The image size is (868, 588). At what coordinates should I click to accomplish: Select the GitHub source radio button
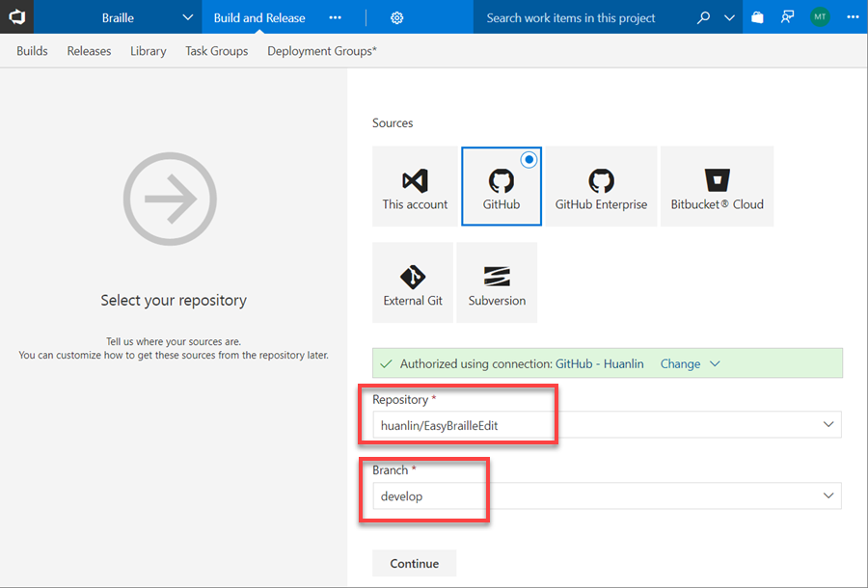(x=529, y=160)
